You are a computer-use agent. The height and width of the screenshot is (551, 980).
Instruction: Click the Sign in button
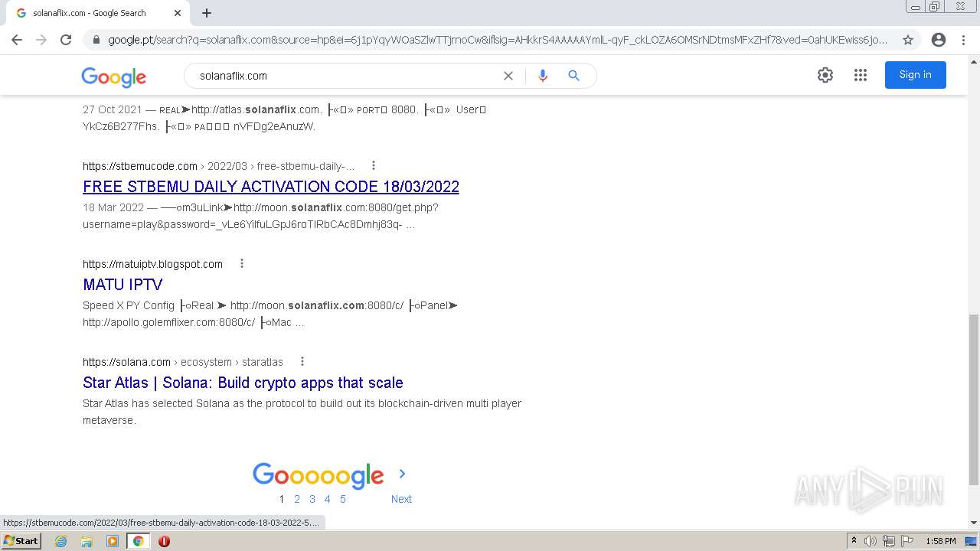[x=916, y=75]
